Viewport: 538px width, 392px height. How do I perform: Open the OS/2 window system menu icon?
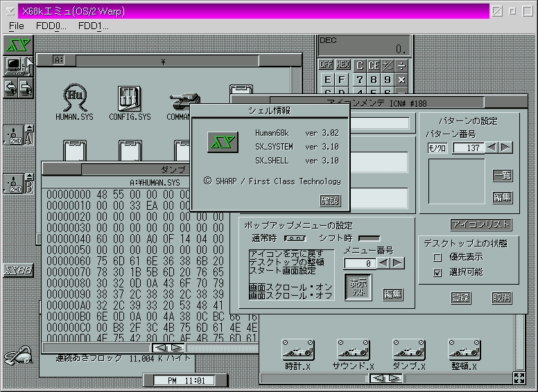click(10, 11)
